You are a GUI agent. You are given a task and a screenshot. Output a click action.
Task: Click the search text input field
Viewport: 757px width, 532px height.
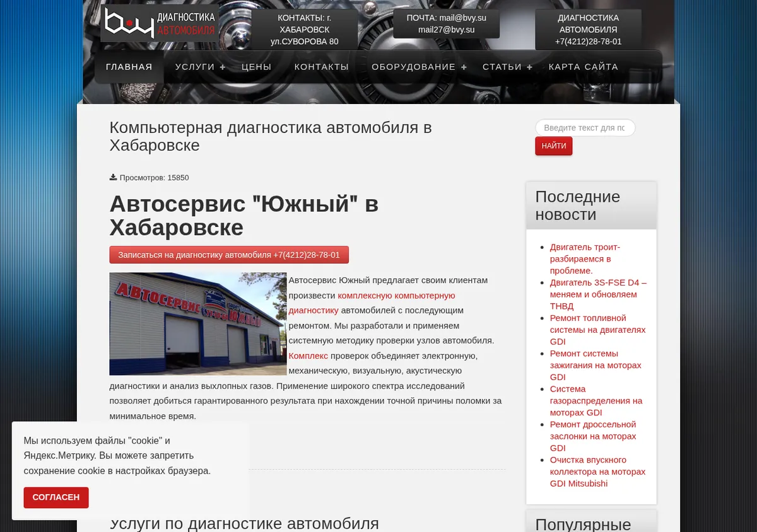[x=585, y=128]
